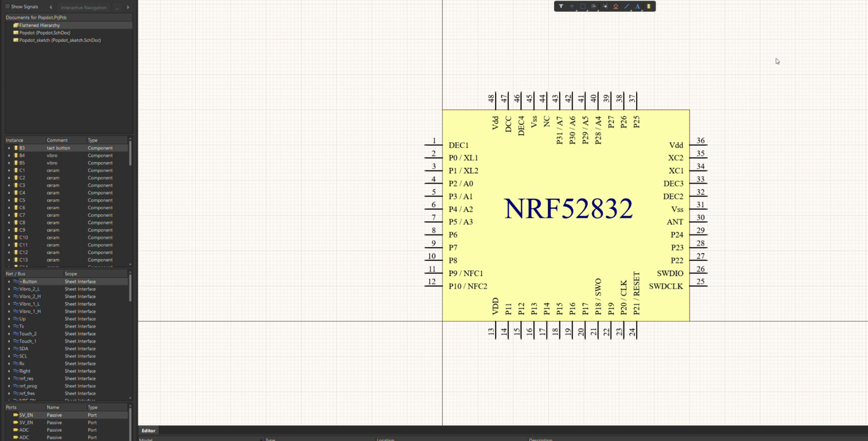Image resolution: width=868 pixels, height=441 pixels.
Task: Click component icon beside B3
Action: pyautogui.click(x=16, y=148)
